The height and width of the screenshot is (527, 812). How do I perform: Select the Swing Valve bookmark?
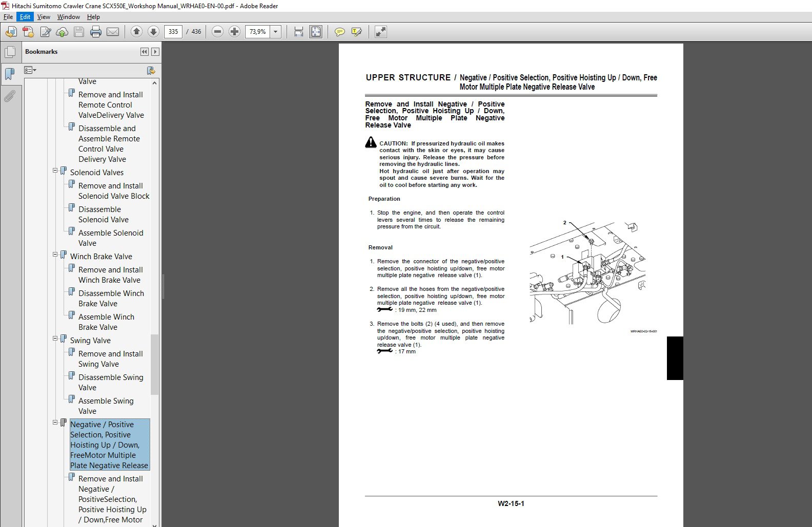tap(90, 341)
